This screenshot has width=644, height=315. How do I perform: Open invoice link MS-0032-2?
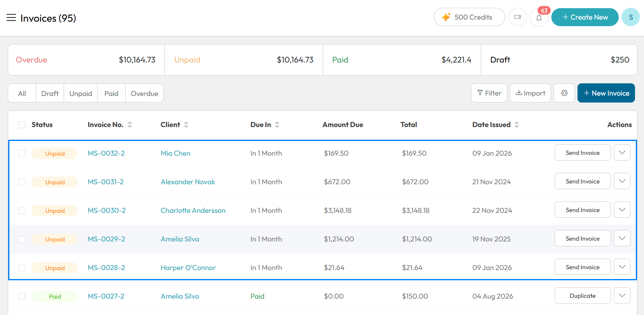106,153
